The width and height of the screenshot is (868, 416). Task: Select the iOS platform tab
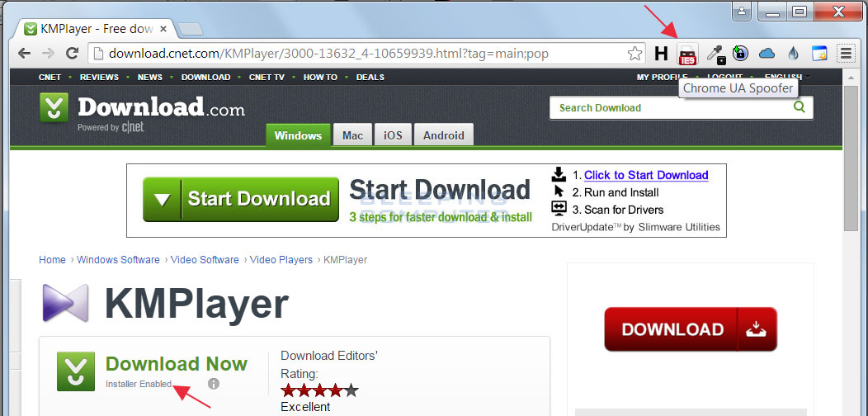pos(393,135)
